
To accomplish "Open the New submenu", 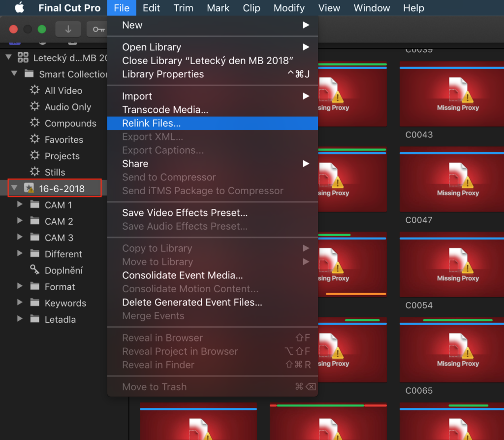I will coord(213,25).
